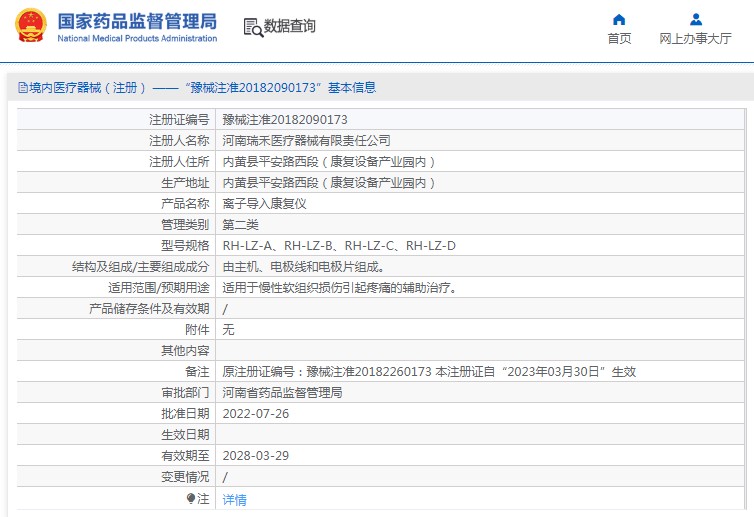This screenshot has width=754, height=517.
Task: Select registration number 豫械注准20182090173 cell
Action: (x=285, y=120)
